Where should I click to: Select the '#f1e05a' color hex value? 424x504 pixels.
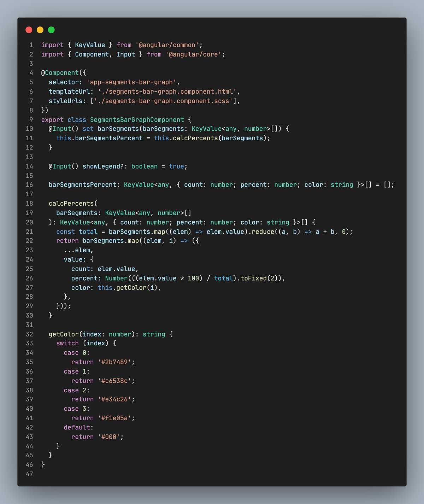(115, 418)
